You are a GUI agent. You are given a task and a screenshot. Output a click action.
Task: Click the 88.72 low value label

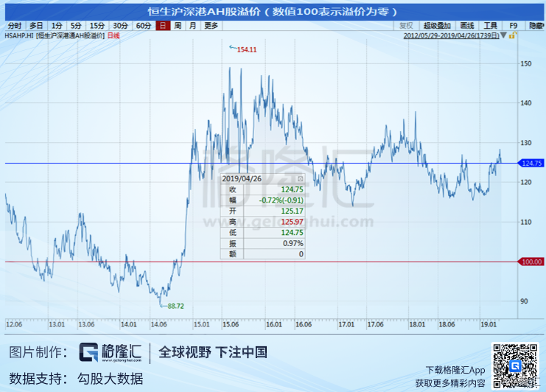pos(175,306)
